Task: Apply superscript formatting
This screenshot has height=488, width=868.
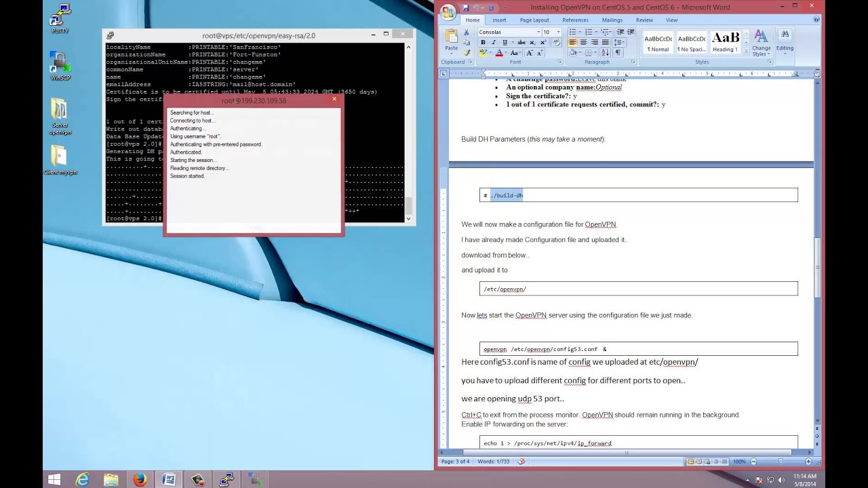Action: [543, 42]
